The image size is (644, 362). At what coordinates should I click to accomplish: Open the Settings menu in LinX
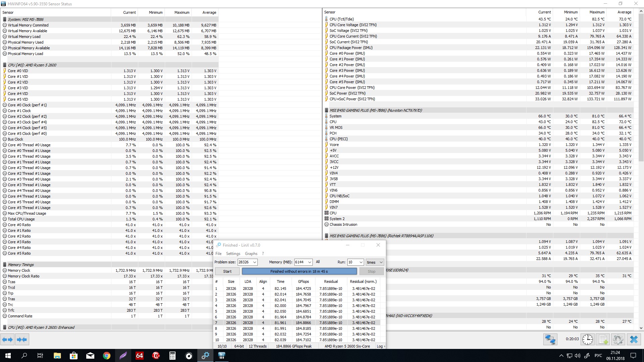pyautogui.click(x=233, y=254)
